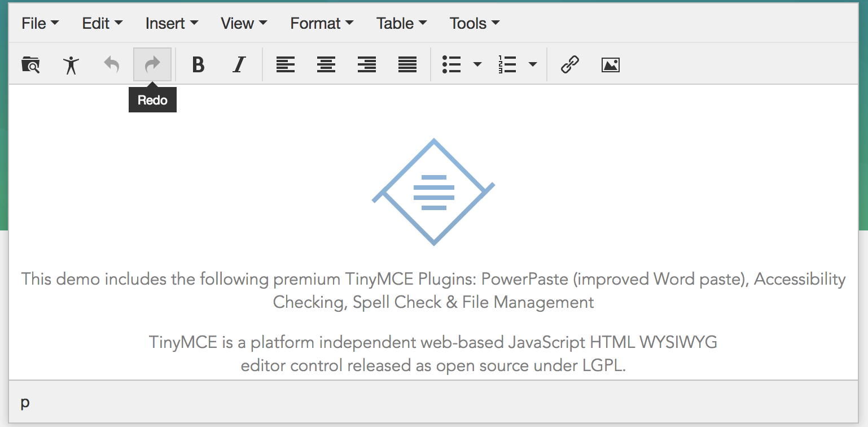
Task: Insert an image via the picture icon
Action: (x=611, y=65)
